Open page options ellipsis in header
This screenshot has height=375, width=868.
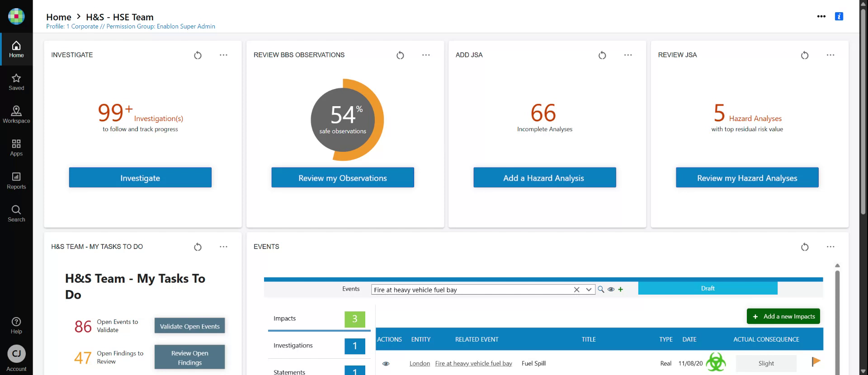coord(821,16)
